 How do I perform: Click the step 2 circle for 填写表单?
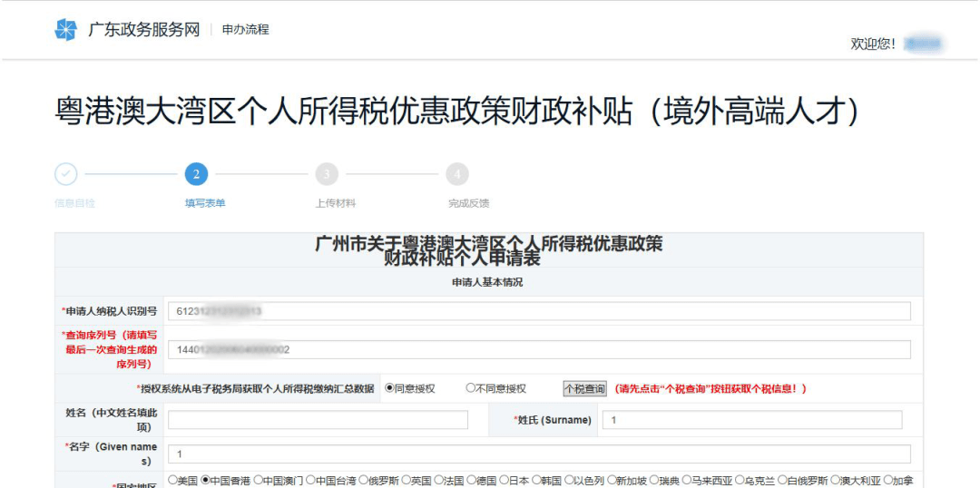click(196, 174)
